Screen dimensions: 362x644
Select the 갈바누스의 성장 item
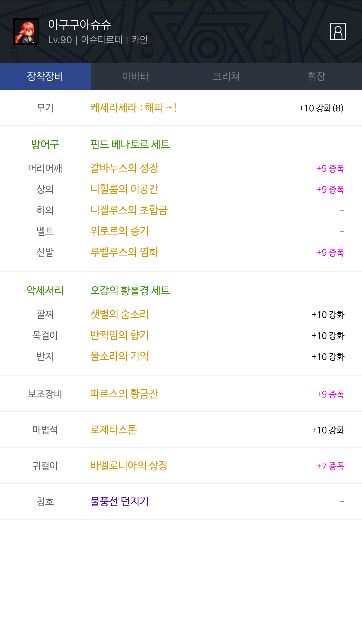pos(124,168)
